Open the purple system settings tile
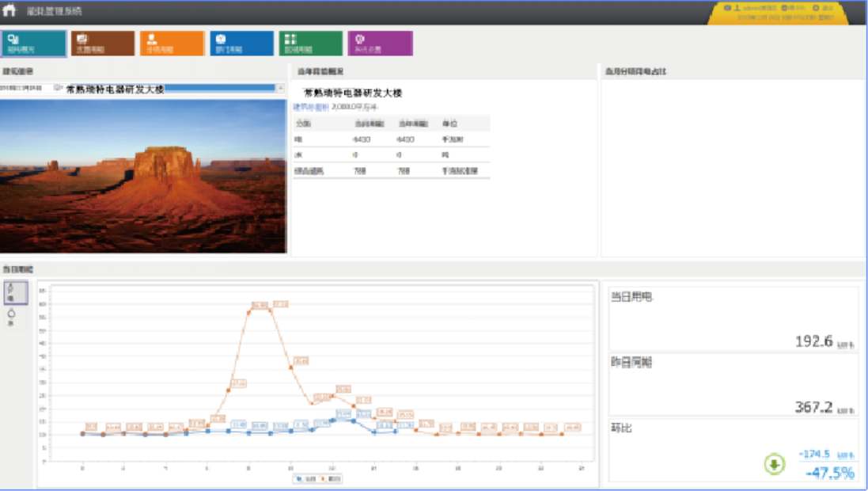 (380, 44)
